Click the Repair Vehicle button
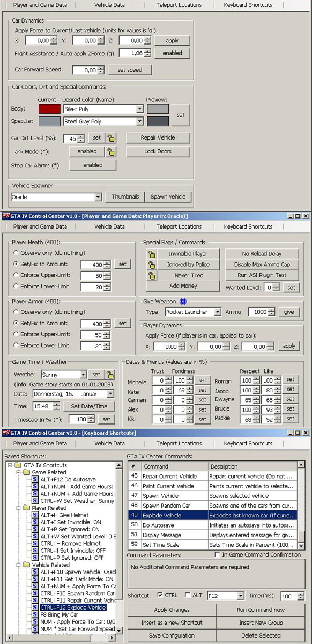 pyautogui.click(x=158, y=137)
